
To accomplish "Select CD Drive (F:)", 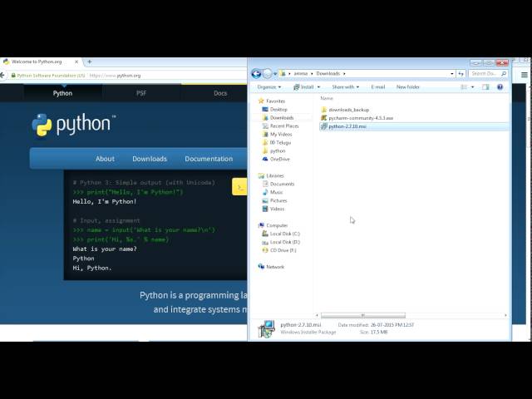I will tap(279, 250).
